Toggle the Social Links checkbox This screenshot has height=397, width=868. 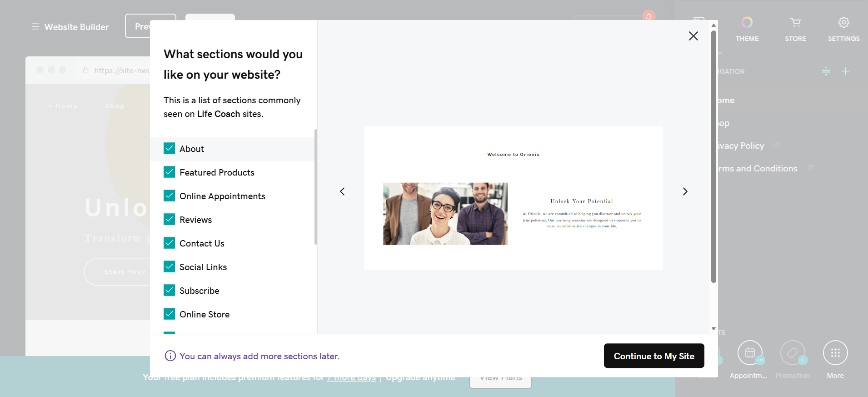click(169, 266)
